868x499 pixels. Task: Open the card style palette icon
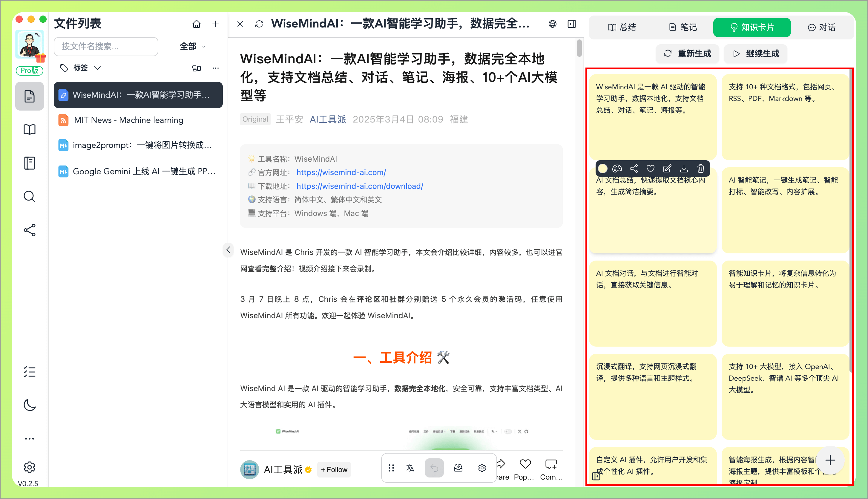click(x=617, y=168)
